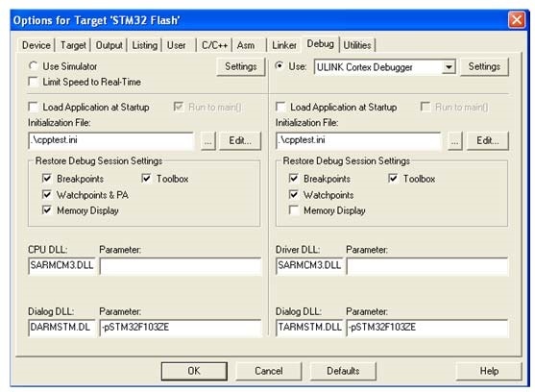Screen dimensions: 535x392
Task: Enable Limit Speed to Real-Time checkbox
Action: [x=34, y=82]
